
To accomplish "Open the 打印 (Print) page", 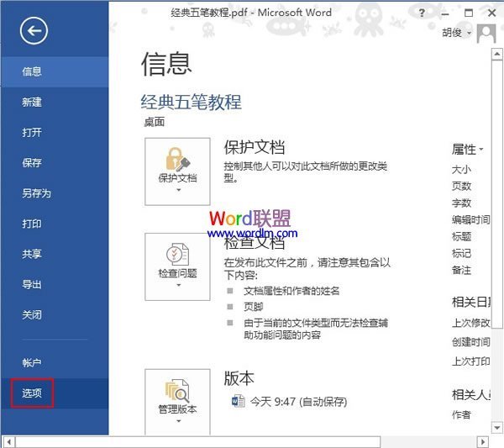I will tap(32, 224).
